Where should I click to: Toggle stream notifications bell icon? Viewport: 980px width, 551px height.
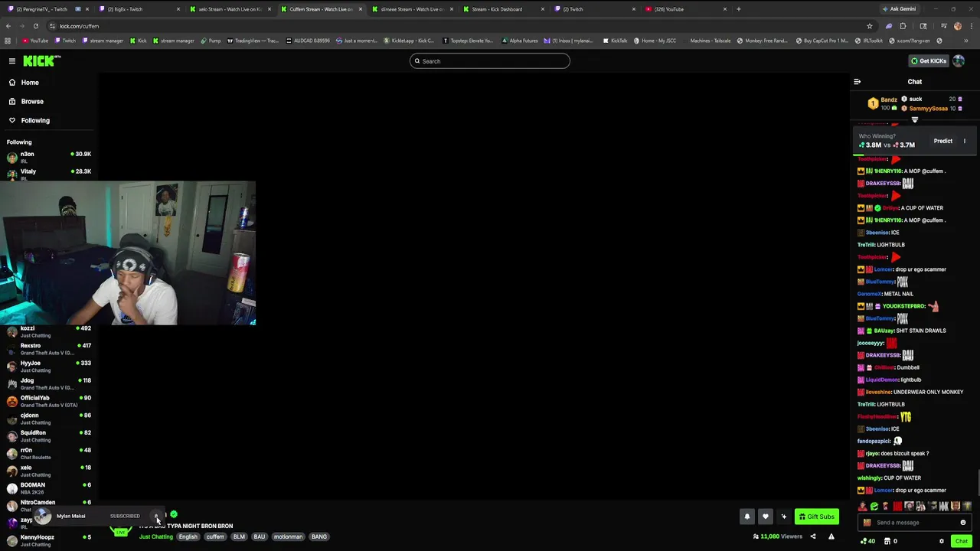point(747,517)
